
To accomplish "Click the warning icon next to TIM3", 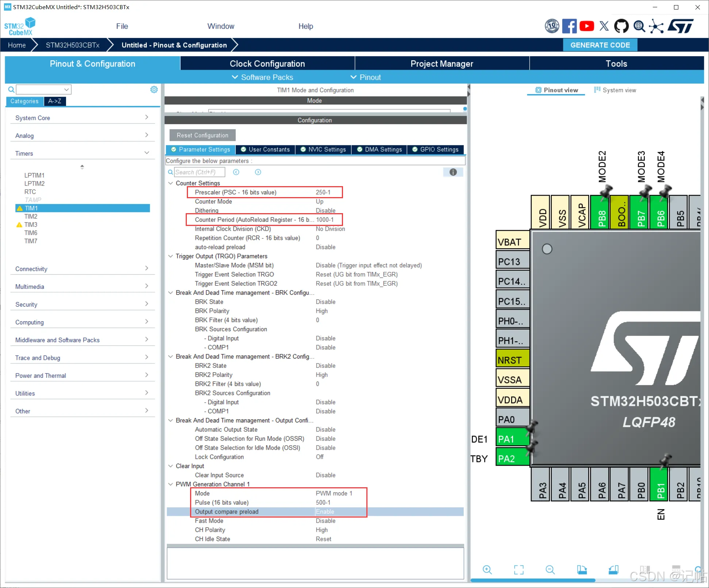I will pos(19,225).
